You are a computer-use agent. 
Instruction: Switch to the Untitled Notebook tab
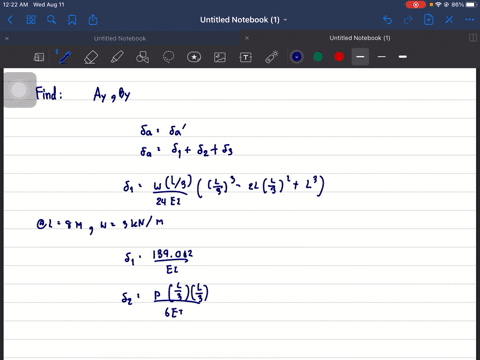pyautogui.click(x=120, y=38)
